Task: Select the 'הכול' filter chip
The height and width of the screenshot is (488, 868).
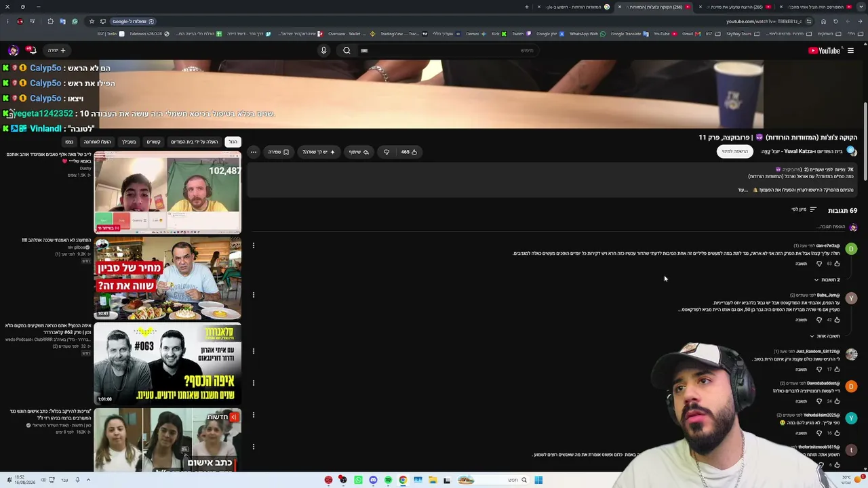Action: [x=233, y=142]
